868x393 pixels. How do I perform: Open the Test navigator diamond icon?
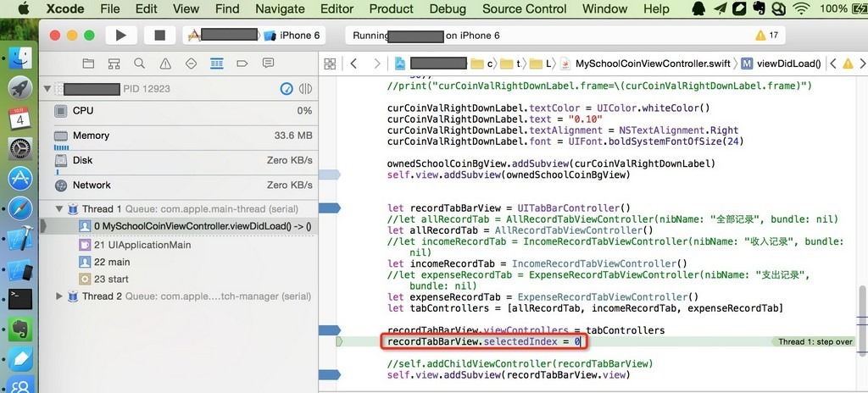tap(191, 64)
